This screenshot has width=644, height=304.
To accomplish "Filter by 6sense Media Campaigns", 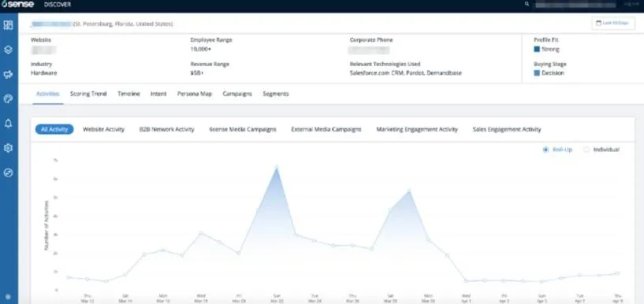I will pyautogui.click(x=242, y=129).
